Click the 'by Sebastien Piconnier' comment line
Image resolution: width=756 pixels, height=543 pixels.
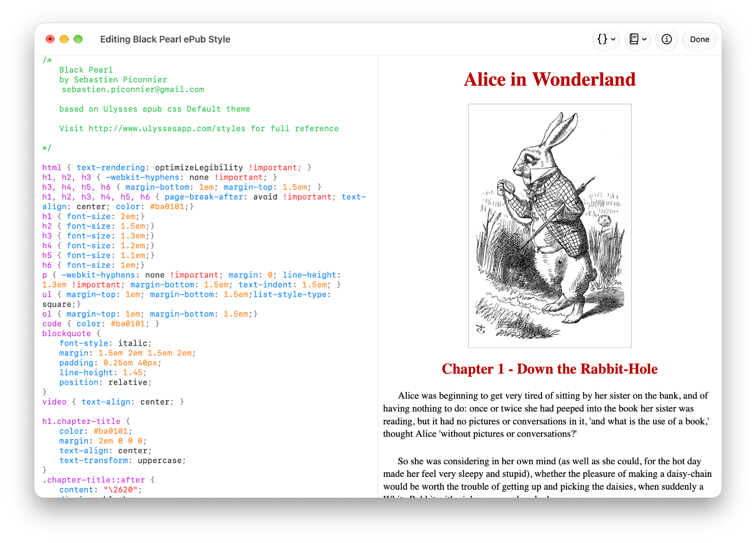coord(113,80)
